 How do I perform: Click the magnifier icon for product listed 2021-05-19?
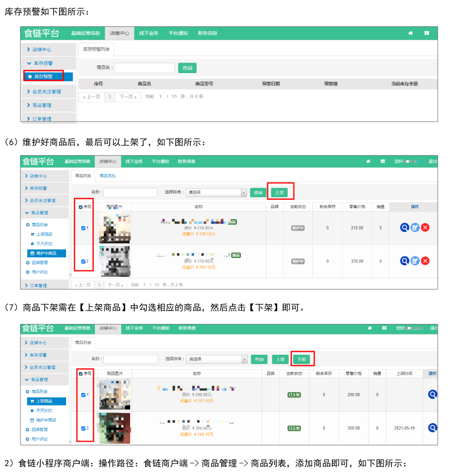click(433, 428)
